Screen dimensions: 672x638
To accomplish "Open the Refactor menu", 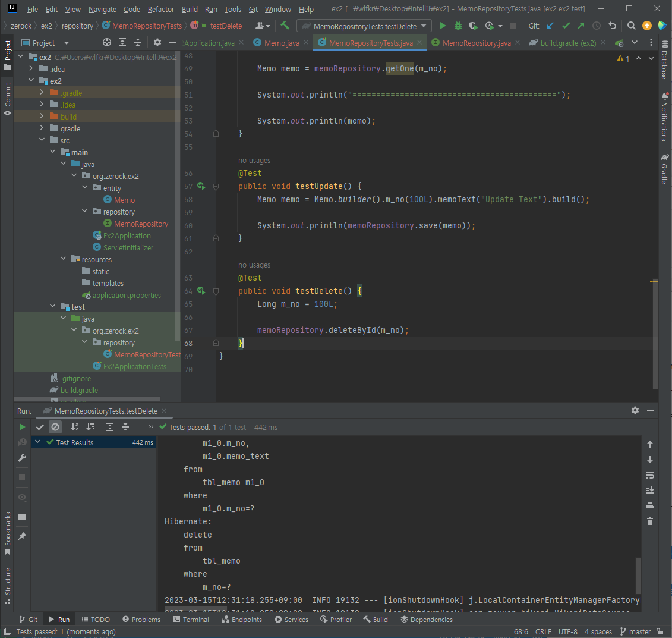I will tap(160, 9).
